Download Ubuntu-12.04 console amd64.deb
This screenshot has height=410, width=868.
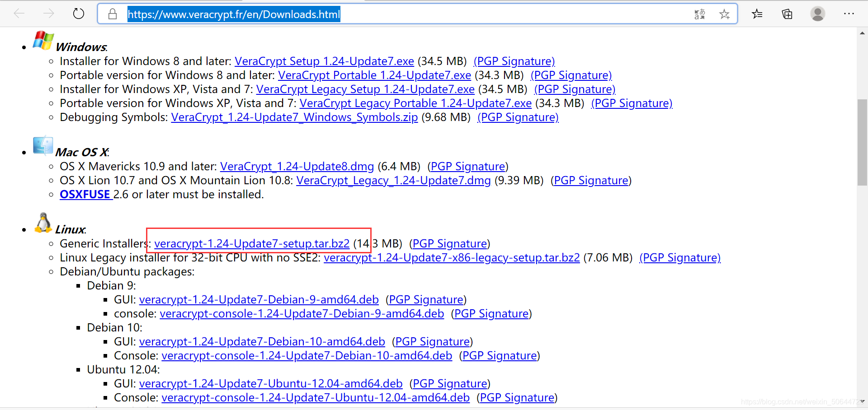pyautogui.click(x=316, y=398)
